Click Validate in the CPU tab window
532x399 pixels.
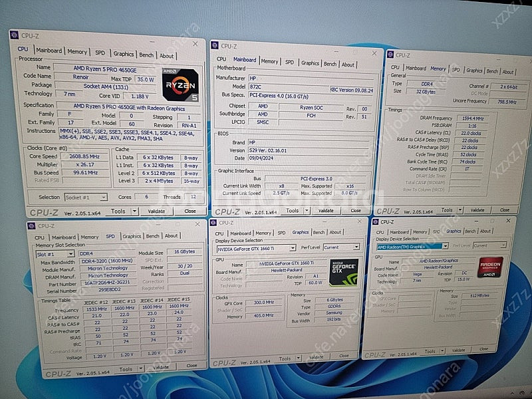point(156,211)
